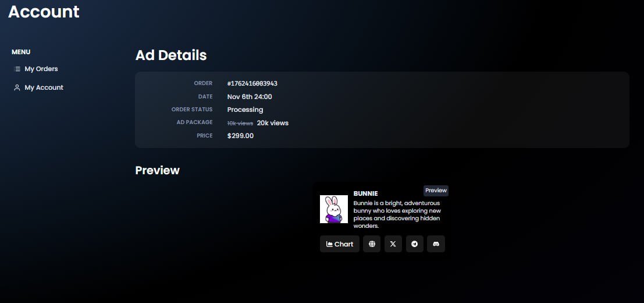
Task: Click the Bunnie rabbit thumbnail image
Action: [x=334, y=209]
